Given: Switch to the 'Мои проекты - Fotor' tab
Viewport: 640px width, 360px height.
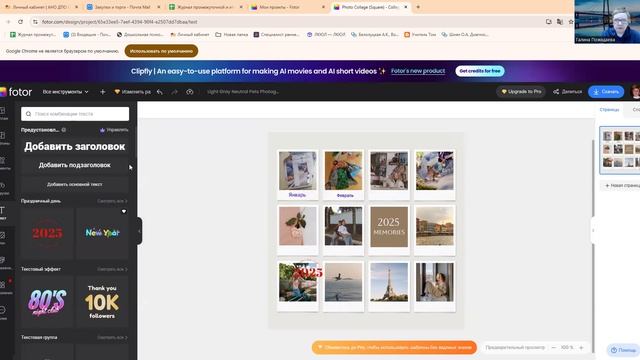Looking at the screenshot, I should click(x=288, y=7).
